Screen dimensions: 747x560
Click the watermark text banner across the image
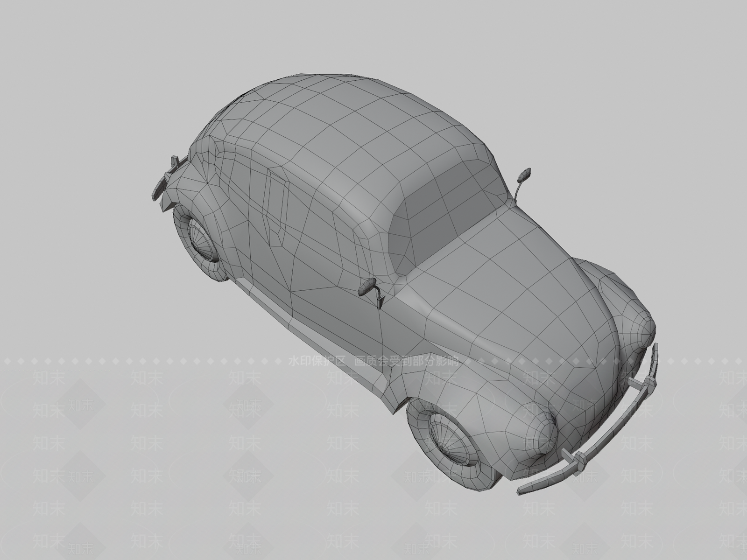click(373, 361)
